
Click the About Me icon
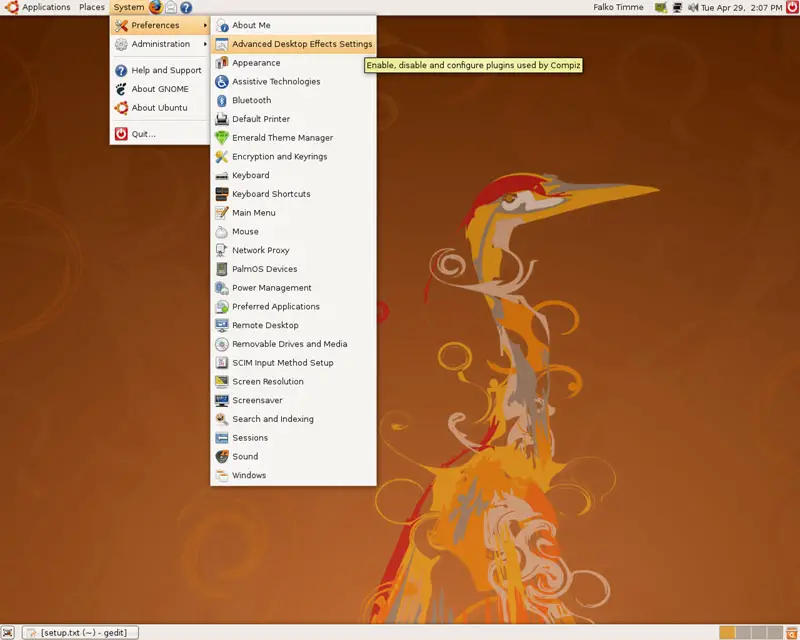coord(222,26)
